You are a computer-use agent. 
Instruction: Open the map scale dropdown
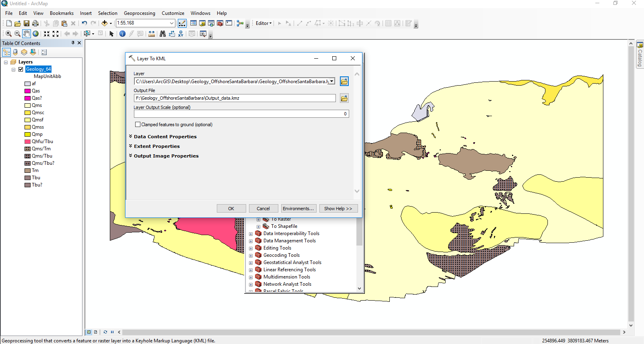coord(172,23)
